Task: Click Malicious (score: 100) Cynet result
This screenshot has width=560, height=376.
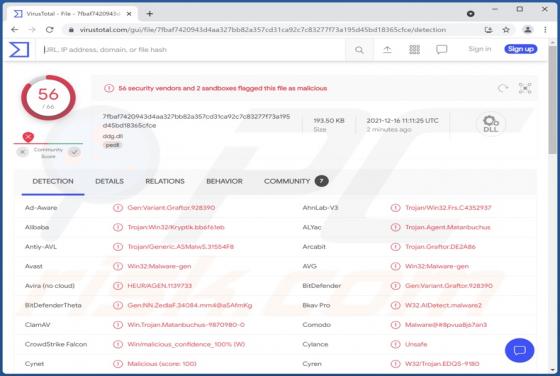Action: (162, 364)
